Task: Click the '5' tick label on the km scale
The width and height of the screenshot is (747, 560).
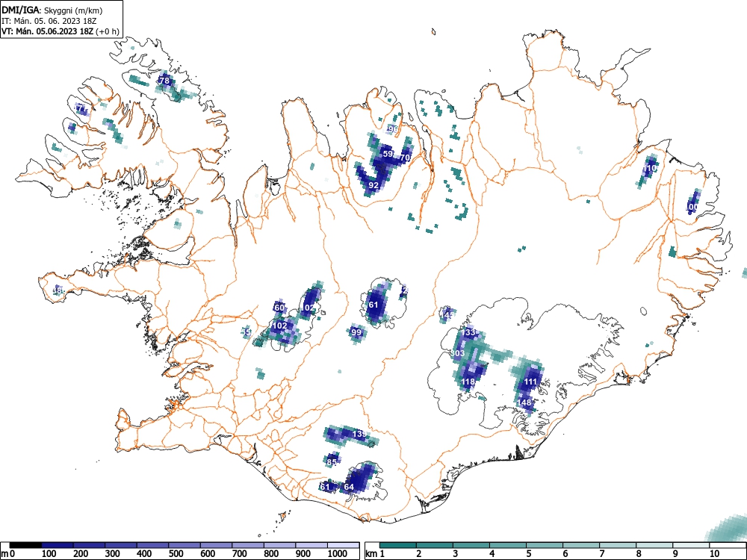Action: pyautogui.click(x=529, y=554)
